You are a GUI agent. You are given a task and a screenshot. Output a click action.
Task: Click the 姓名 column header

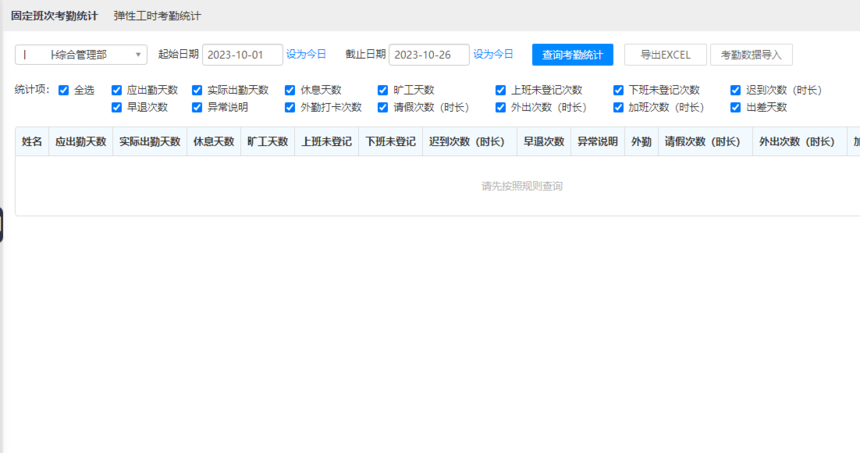(32, 142)
